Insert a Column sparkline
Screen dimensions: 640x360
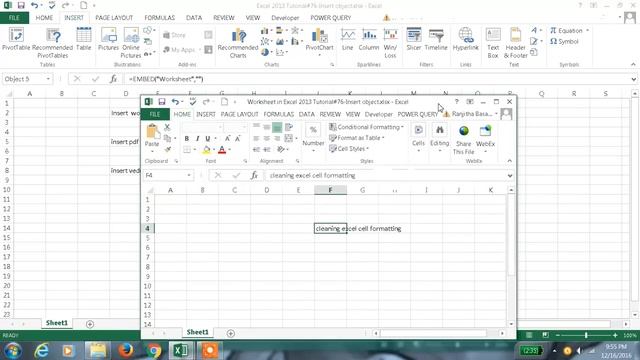(x=369, y=40)
